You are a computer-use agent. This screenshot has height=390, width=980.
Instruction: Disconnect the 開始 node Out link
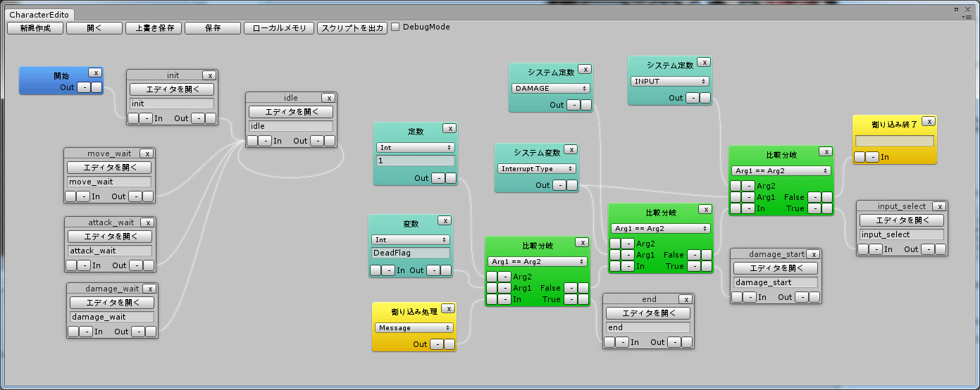coord(83,87)
